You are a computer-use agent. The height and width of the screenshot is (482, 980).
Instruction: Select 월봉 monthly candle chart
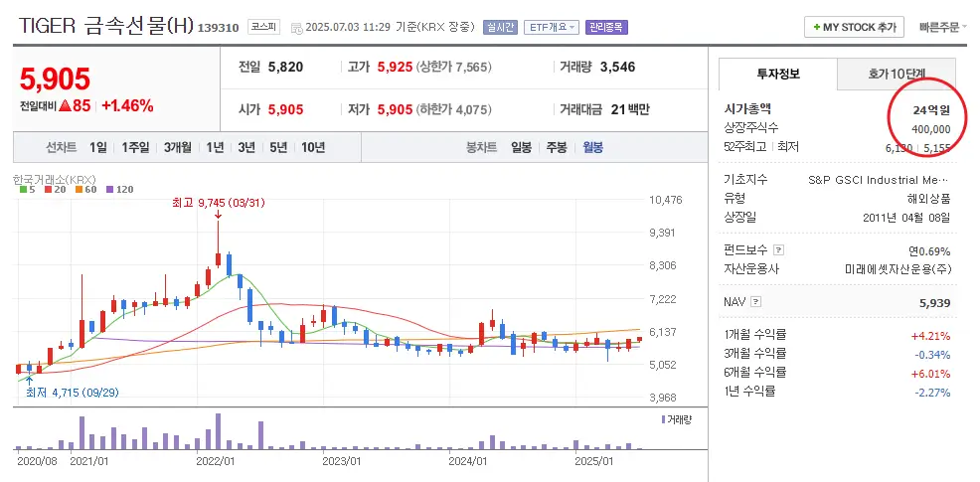click(592, 147)
